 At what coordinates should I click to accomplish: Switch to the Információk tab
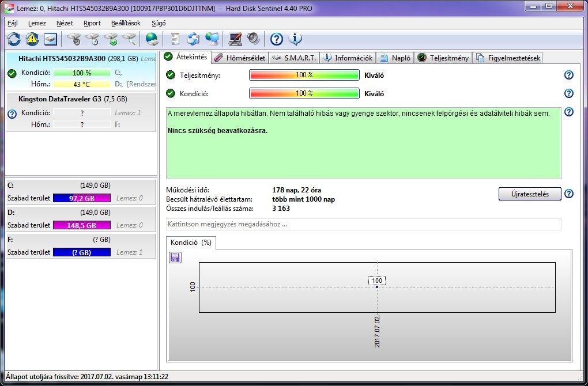point(348,58)
